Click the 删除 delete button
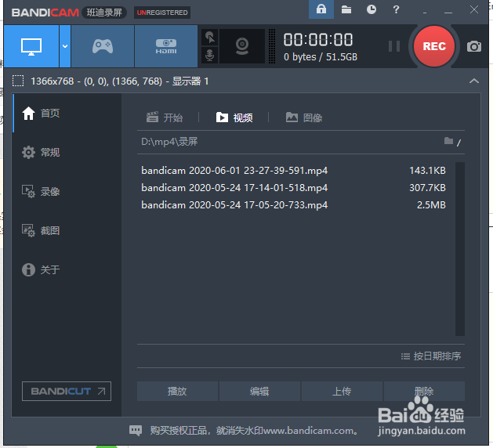Screen dimensions: 493x448 pos(424,391)
